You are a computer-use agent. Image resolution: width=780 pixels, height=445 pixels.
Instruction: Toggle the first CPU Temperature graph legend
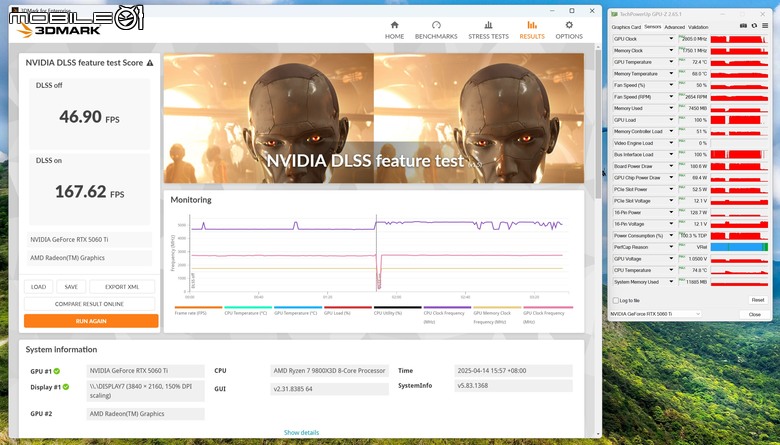tap(246, 313)
